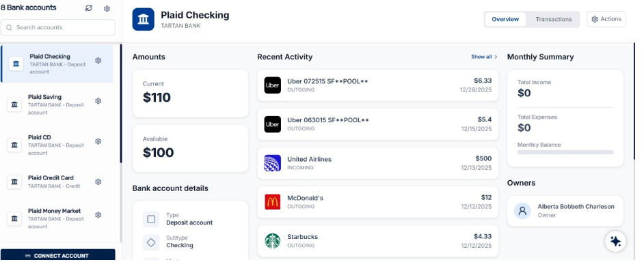This screenshot has width=644, height=273.
Task: Open owner Alberta Bobbeth Charleson card
Action: pyautogui.click(x=565, y=210)
